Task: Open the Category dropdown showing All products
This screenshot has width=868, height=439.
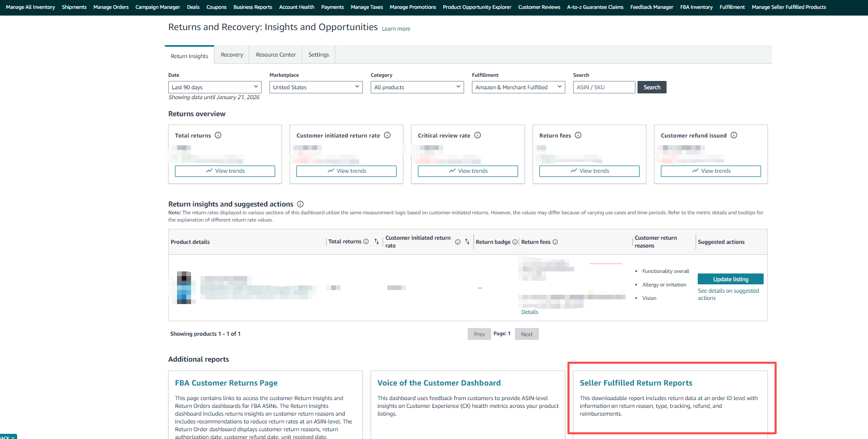Action: 417,87
